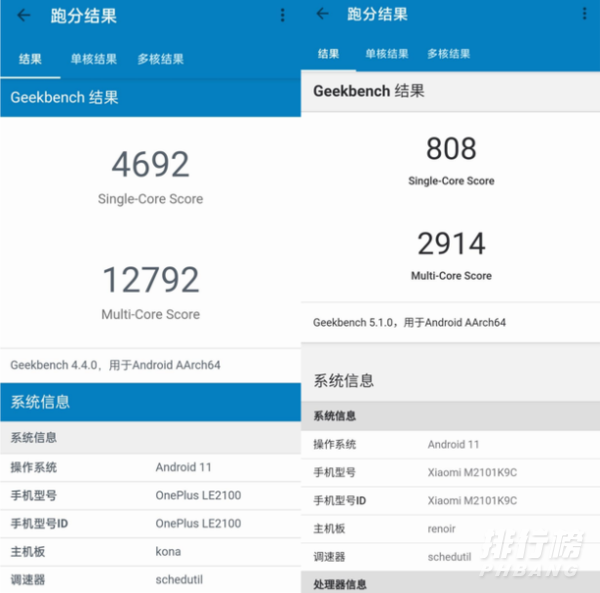
Task: Click Xiaomi M2101K9C in 手机型号 row
Action: click(x=472, y=472)
